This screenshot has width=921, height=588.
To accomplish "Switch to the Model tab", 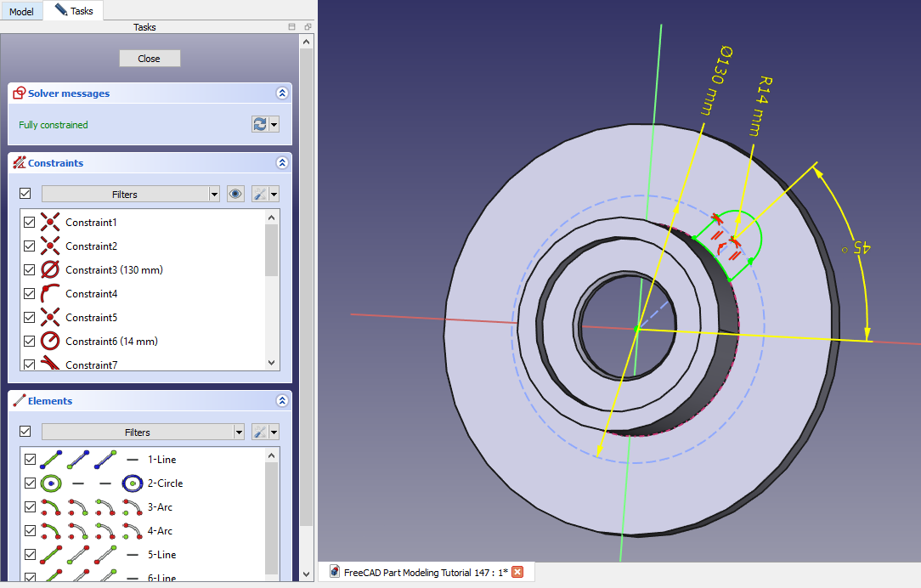I will (x=21, y=11).
